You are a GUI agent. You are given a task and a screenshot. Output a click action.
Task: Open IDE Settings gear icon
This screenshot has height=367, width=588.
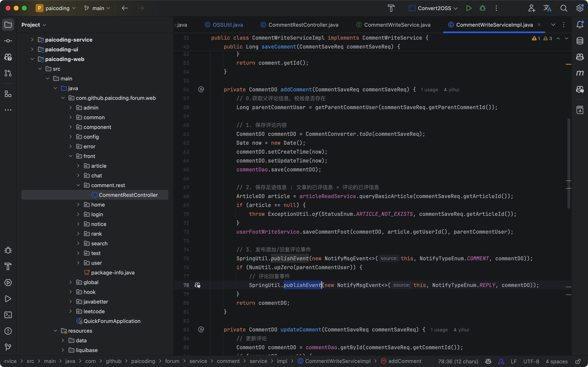coord(580,8)
